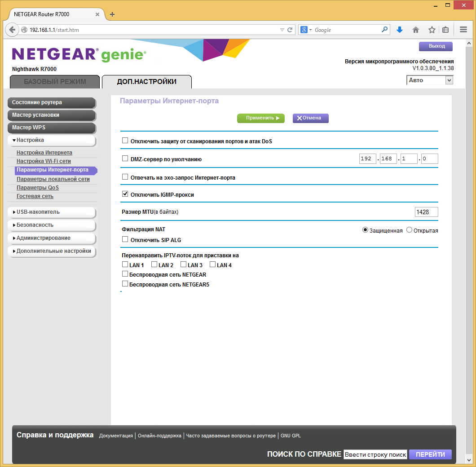476x467 pixels.
Task: Switch to the БАЗОВЫЙ РЕЖИМ tab
Action: tap(55, 82)
